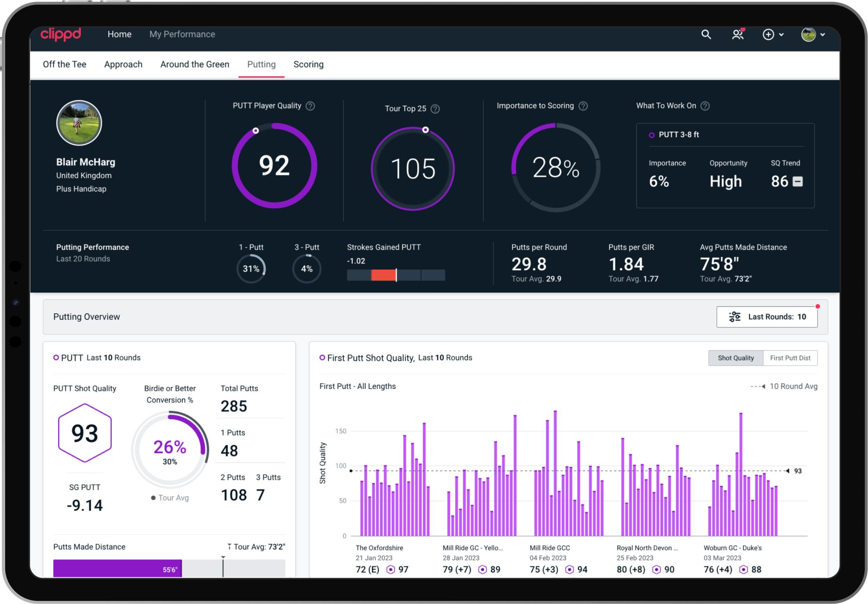Image resolution: width=868 pixels, height=604 pixels.
Task: Expand the chevron next to add icon
Action: coord(781,34)
